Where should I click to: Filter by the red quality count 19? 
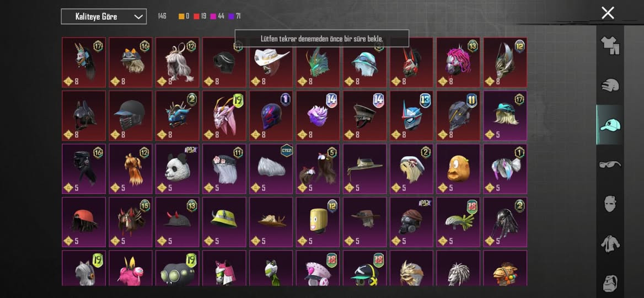coord(200,17)
